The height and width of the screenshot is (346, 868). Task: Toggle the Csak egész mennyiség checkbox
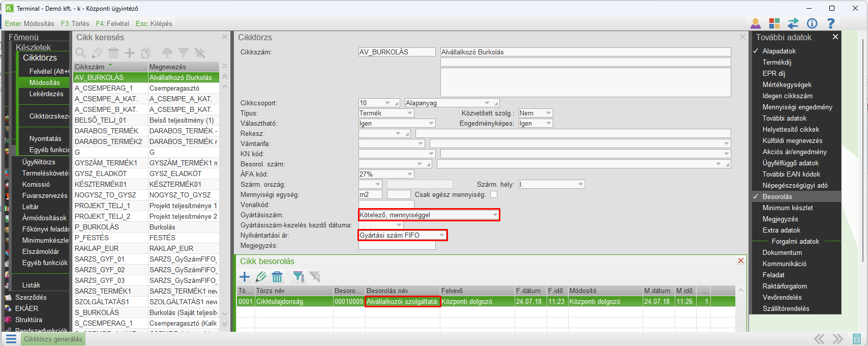point(494,194)
